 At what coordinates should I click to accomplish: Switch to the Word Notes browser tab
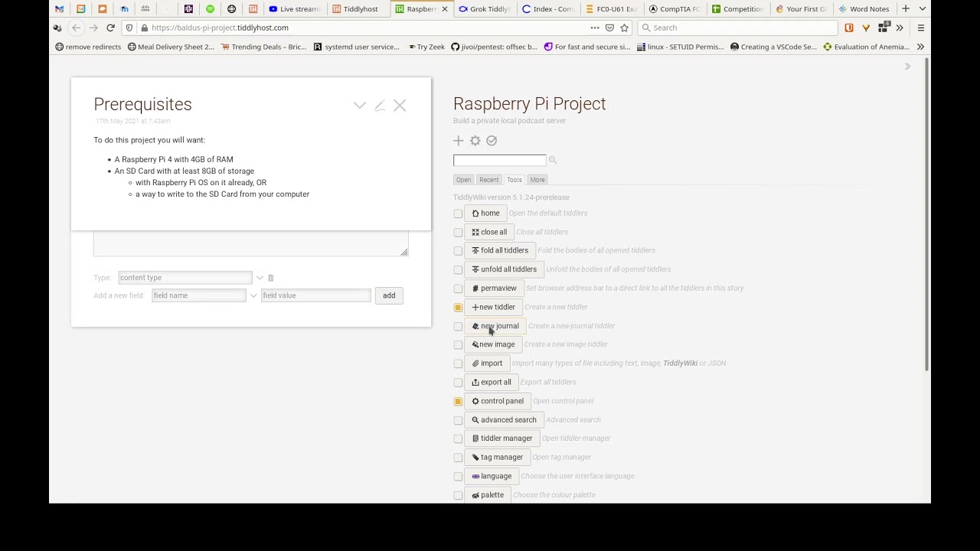tap(864, 9)
